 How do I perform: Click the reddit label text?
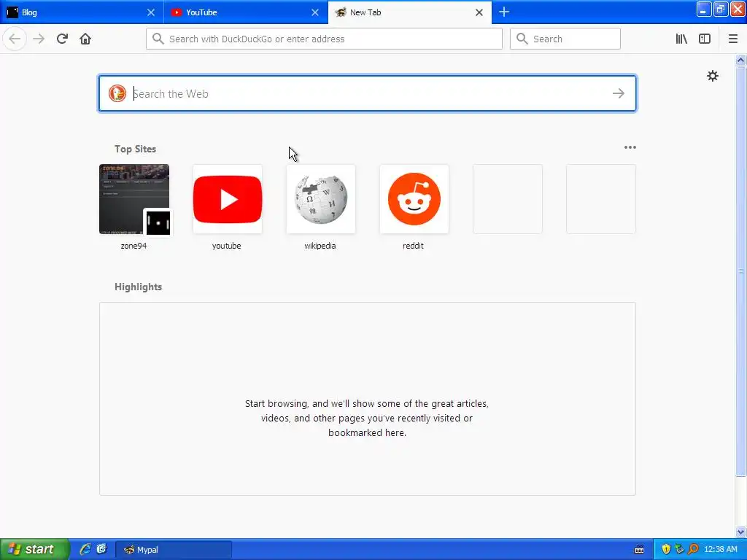coord(413,246)
